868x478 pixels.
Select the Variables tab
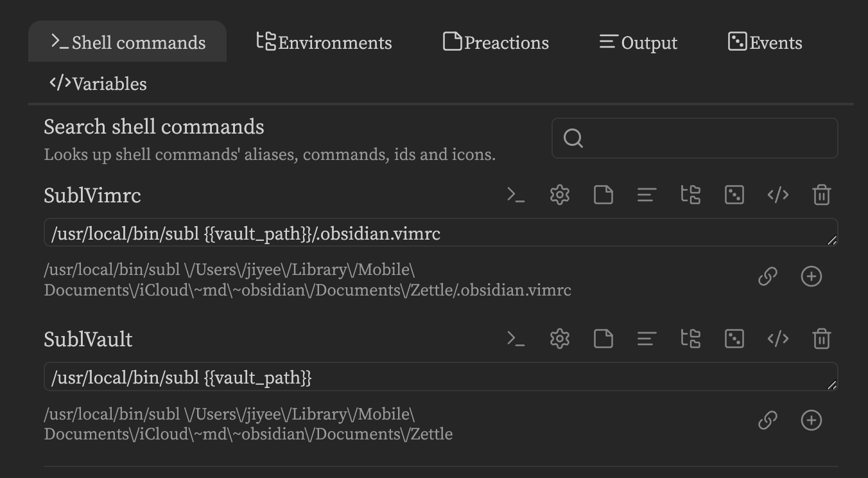[x=98, y=83]
